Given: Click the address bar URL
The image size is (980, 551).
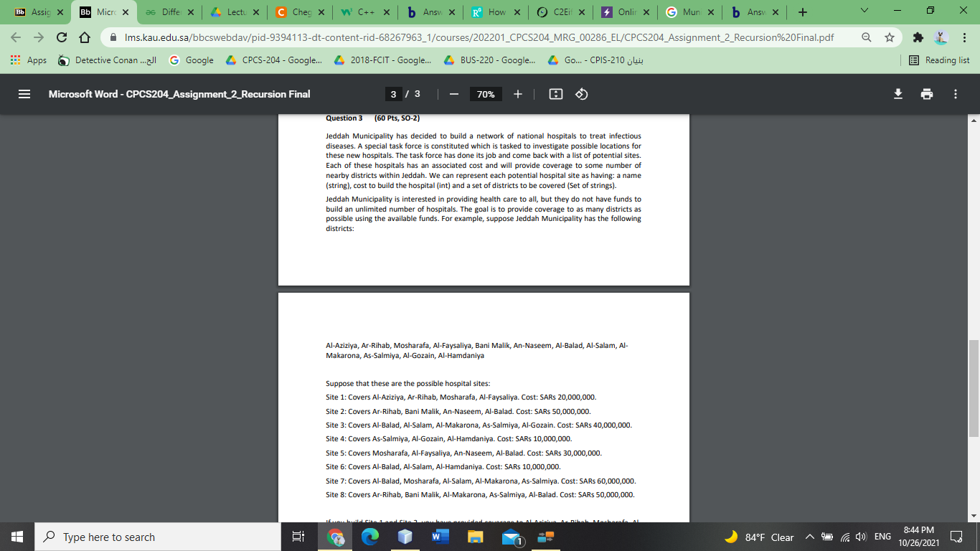Looking at the screenshot, I should pyautogui.click(x=479, y=37).
